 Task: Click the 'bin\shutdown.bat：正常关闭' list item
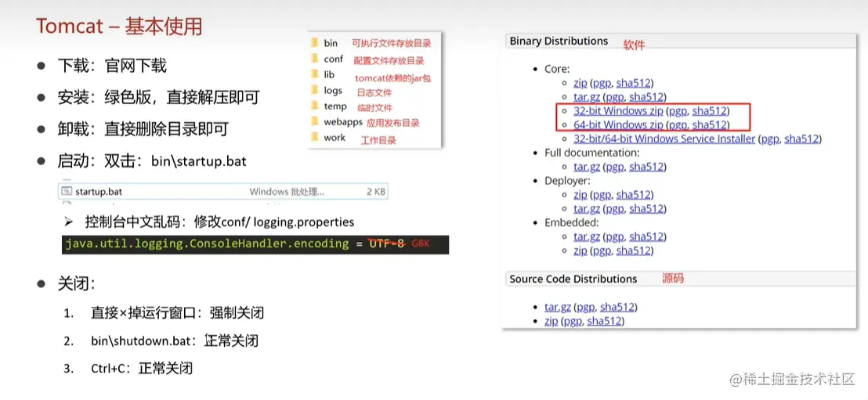point(175,341)
